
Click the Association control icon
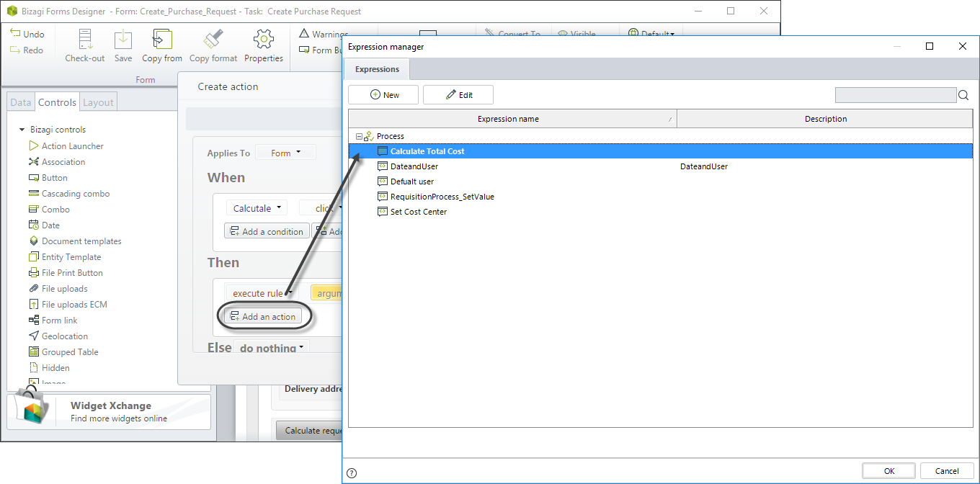point(34,162)
